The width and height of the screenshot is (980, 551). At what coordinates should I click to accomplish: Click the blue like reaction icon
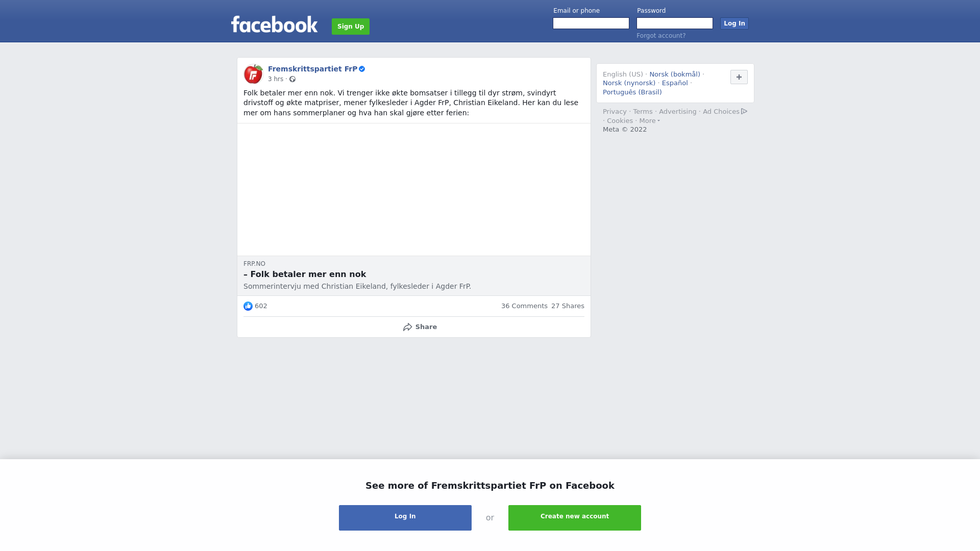tap(248, 306)
